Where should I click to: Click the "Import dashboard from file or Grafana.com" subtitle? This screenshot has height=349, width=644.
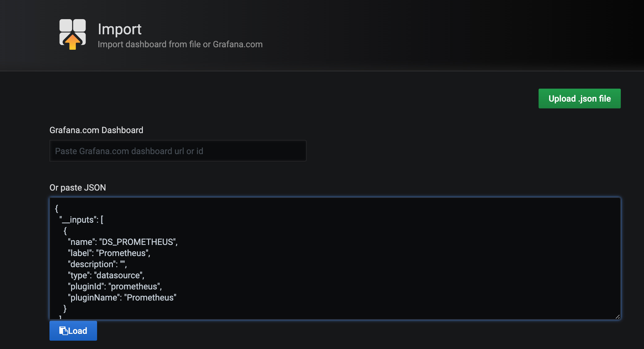pos(180,44)
